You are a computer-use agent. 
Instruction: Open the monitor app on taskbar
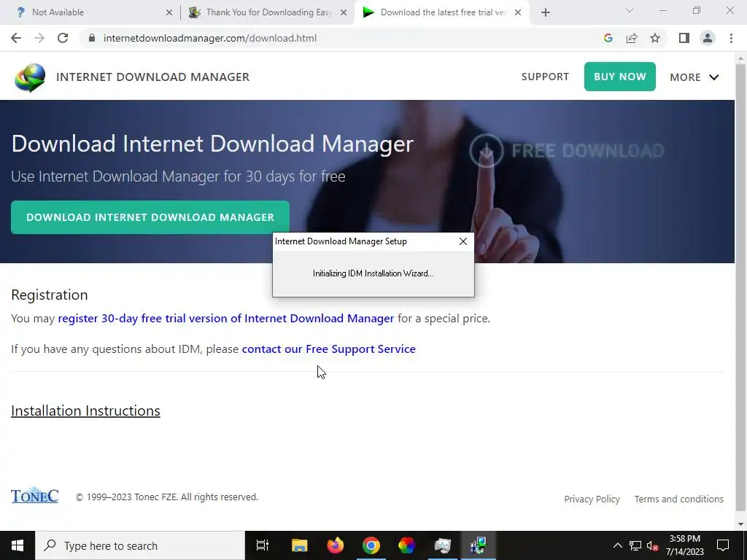(443, 545)
